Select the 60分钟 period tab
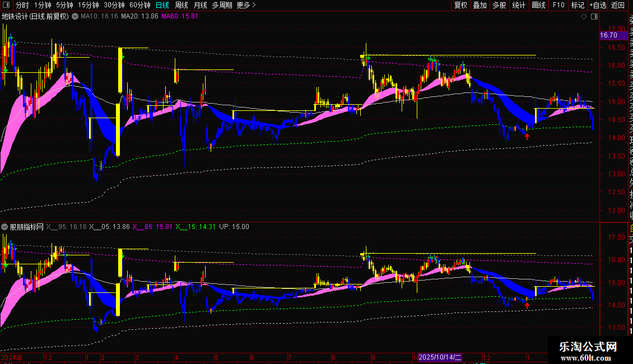 140,5
